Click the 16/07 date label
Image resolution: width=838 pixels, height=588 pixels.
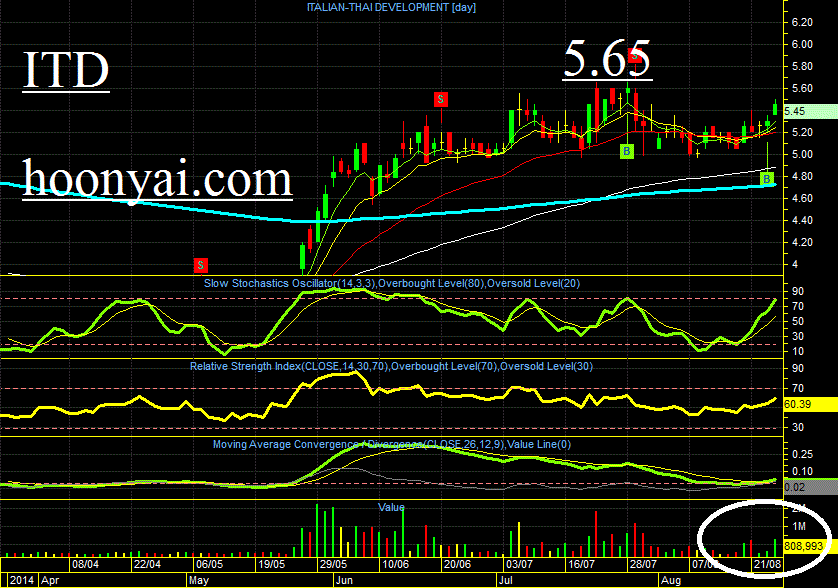point(581,564)
